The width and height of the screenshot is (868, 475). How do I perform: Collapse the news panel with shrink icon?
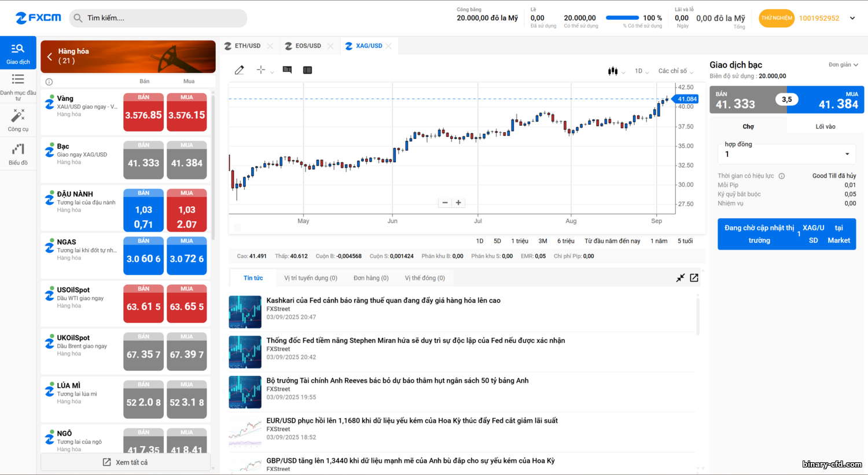(x=681, y=278)
